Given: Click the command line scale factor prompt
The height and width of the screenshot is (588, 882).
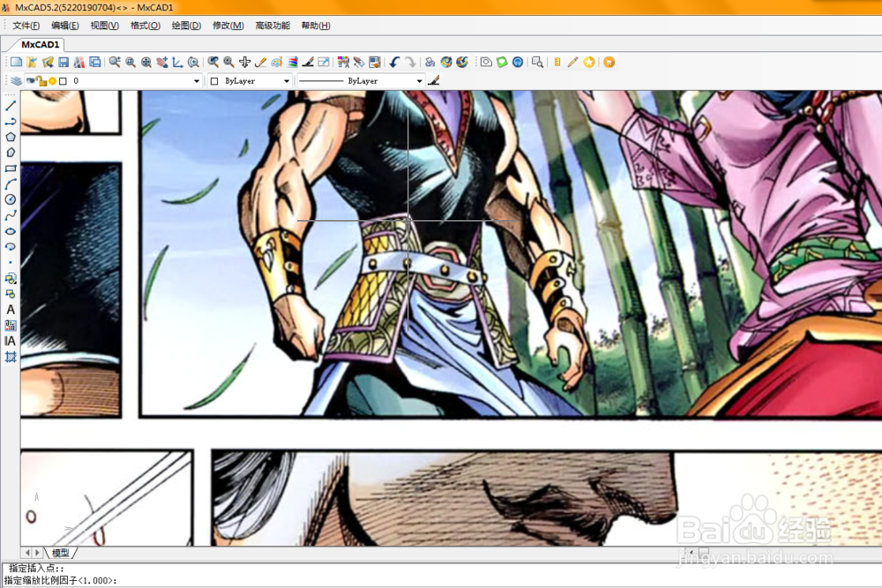Looking at the screenshot, I should [x=60, y=581].
